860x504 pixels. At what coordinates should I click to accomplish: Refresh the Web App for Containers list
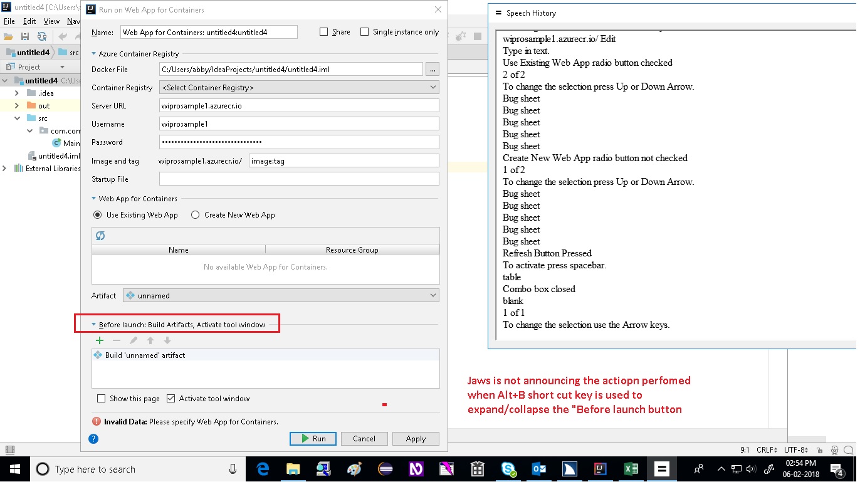click(x=99, y=235)
